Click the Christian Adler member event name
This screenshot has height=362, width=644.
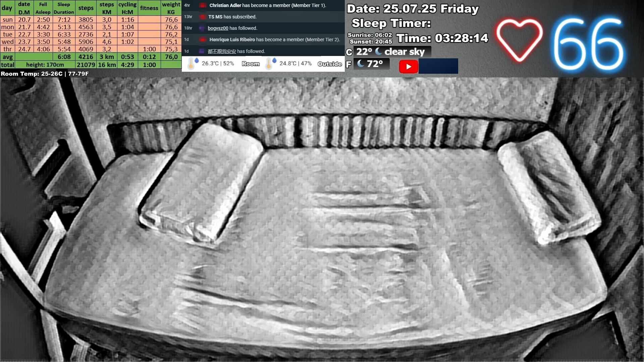click(225, 5)
